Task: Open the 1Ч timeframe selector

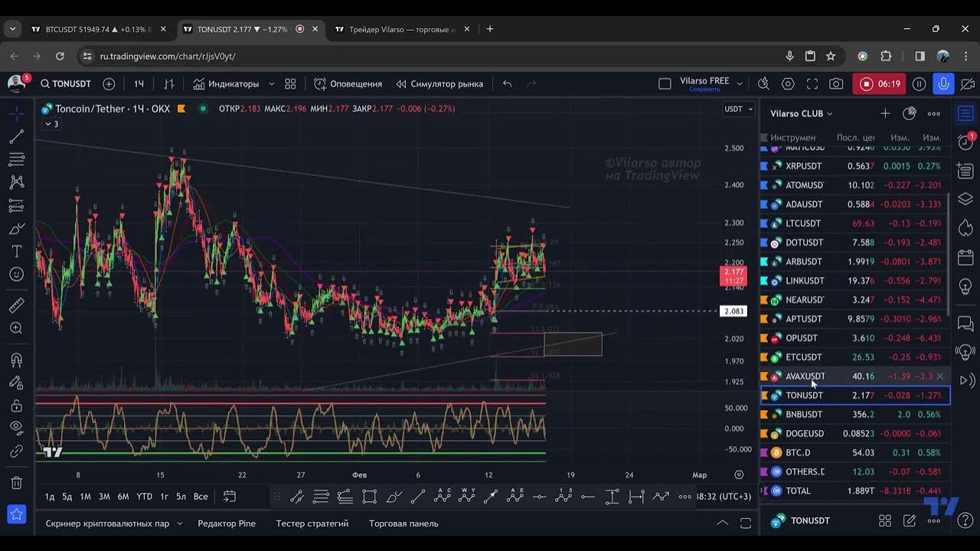Action: (139, 84)
